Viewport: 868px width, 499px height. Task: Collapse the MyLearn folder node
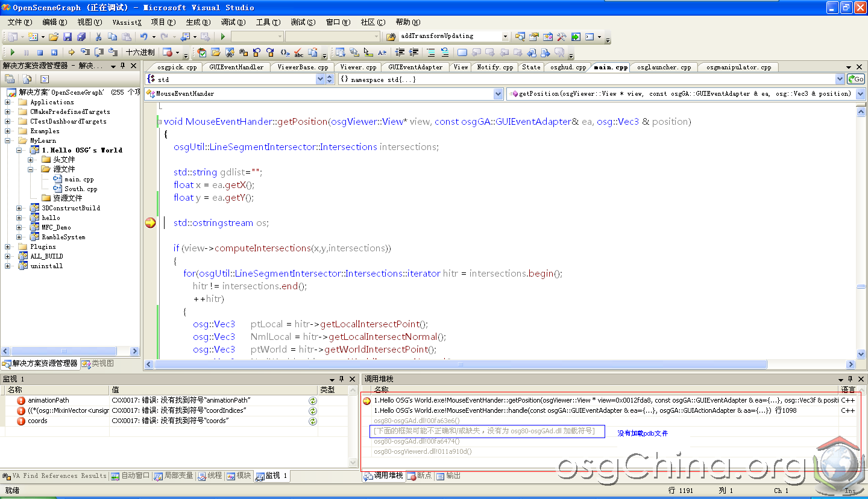click(x=8, y=140)
